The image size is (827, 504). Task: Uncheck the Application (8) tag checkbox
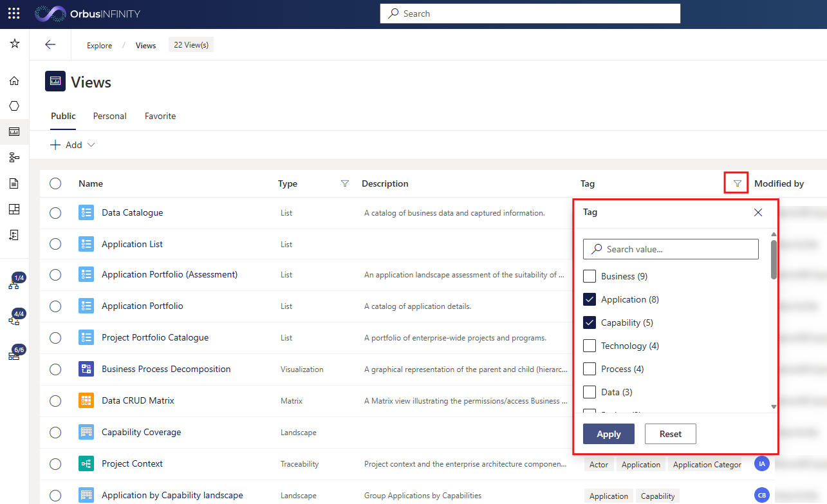[x=589, y=299]
